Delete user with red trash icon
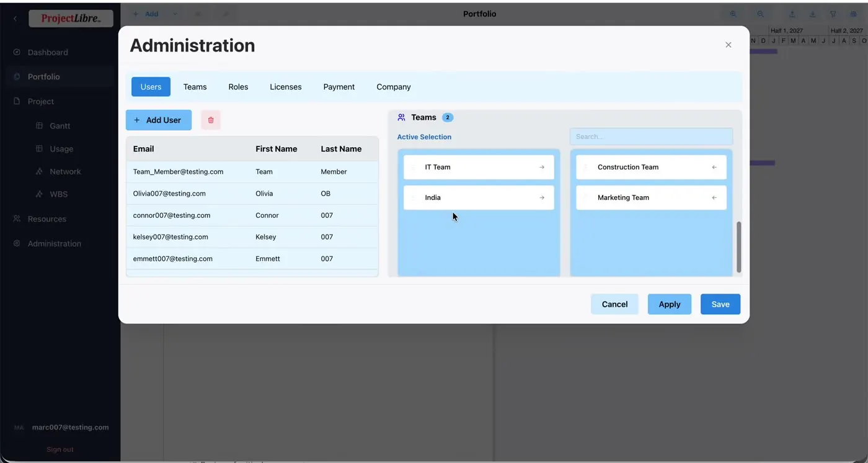This screenshot has height=463, width=868. coord(211,120)
